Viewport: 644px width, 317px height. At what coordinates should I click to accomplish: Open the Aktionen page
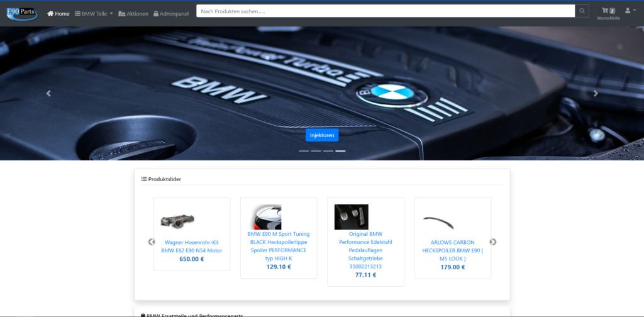point(133,14)
